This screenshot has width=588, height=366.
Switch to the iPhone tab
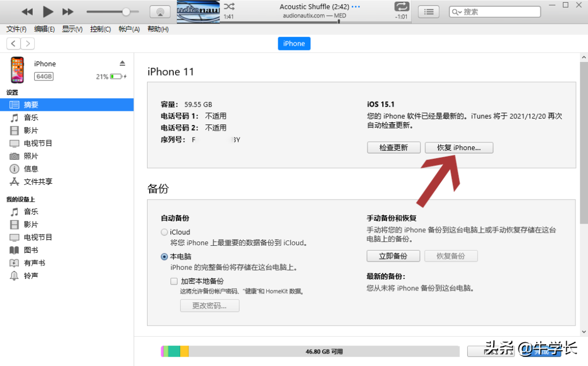[x=294, y=44]
